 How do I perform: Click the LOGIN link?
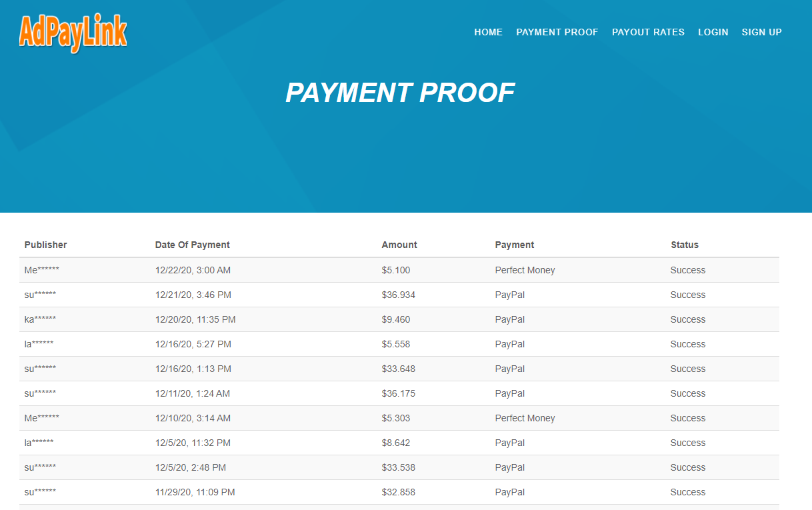[713, 32]
